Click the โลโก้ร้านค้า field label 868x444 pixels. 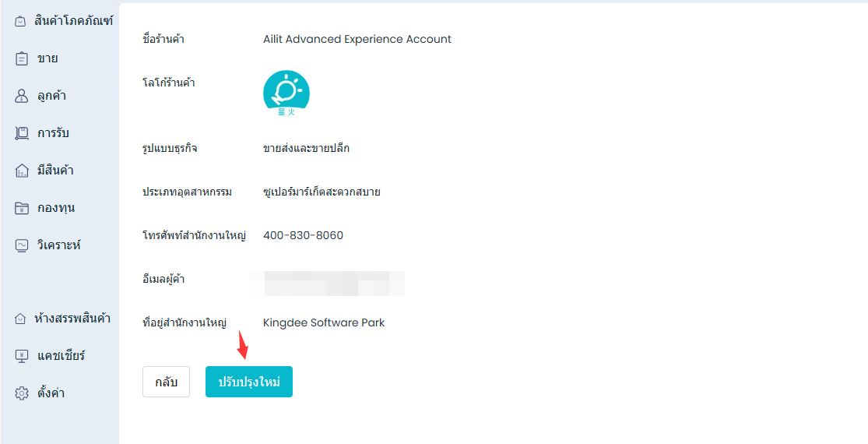[168, 83]
